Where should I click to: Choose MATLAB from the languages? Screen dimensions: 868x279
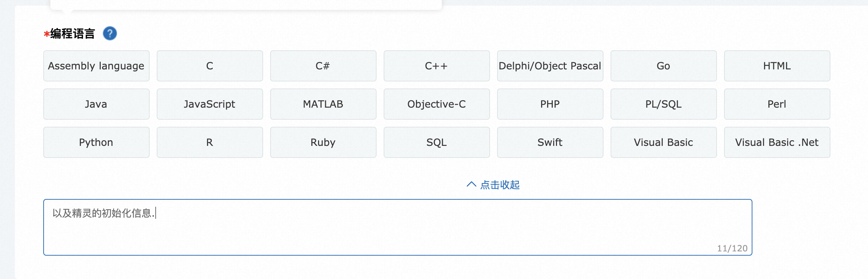coord(323,104)
